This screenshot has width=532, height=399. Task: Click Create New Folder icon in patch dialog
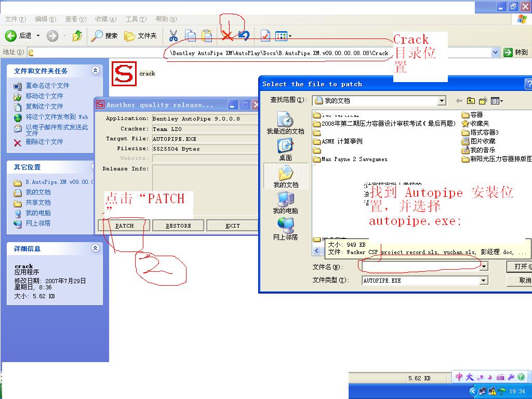483,101
